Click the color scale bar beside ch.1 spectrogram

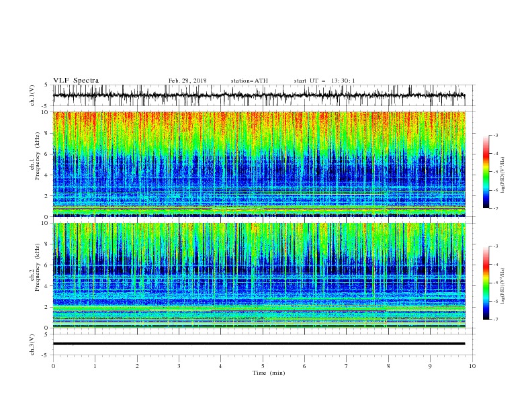486,172
